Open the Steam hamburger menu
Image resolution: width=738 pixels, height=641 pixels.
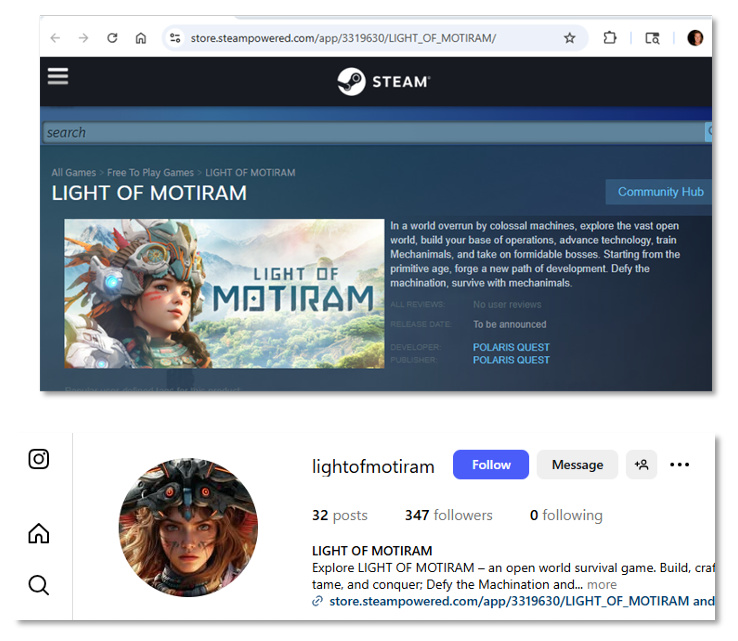point(58,76)
